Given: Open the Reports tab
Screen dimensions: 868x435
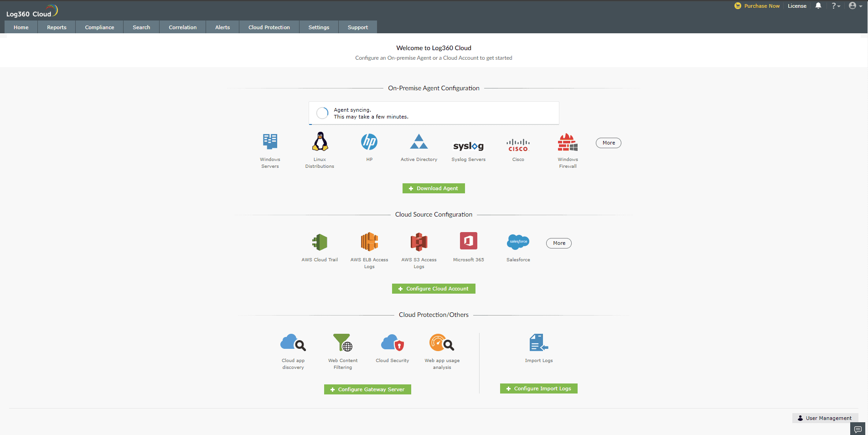Looking at the screenshot, I should click(57, 27).
